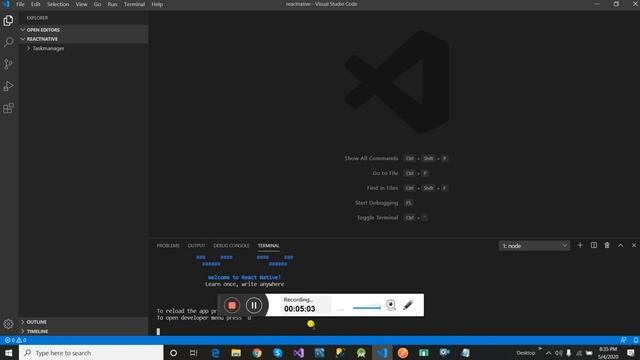Open the Edit menu
Image resolution: width=640 pixels, height=360 pixels.
click(x=36, y=4)
